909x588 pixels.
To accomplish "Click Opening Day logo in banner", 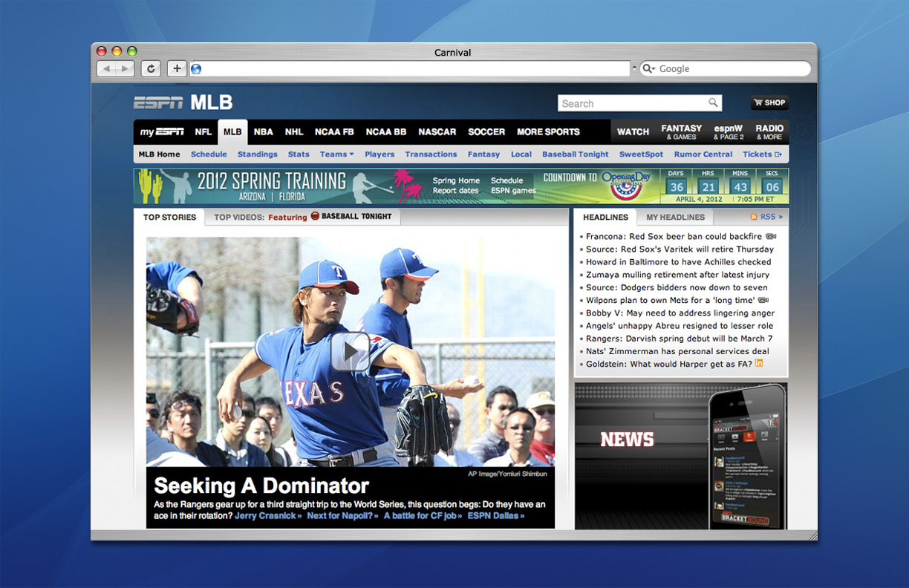I will coord(625,186).
